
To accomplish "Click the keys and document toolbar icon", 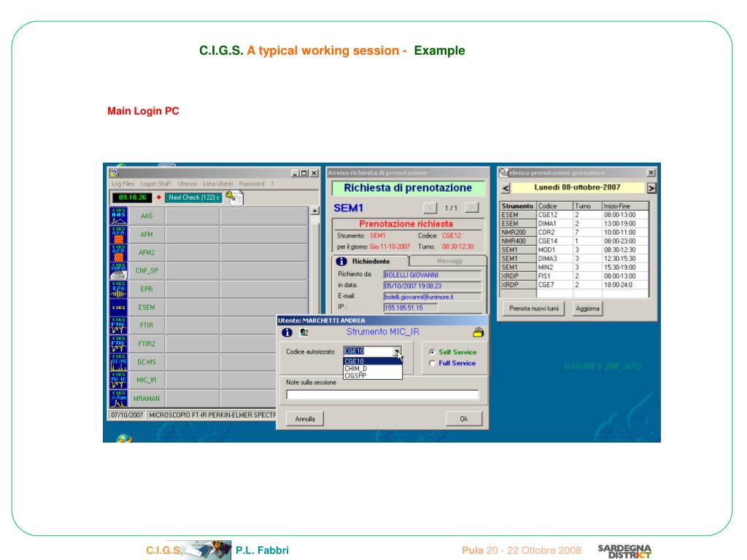I will pos(234,197).
